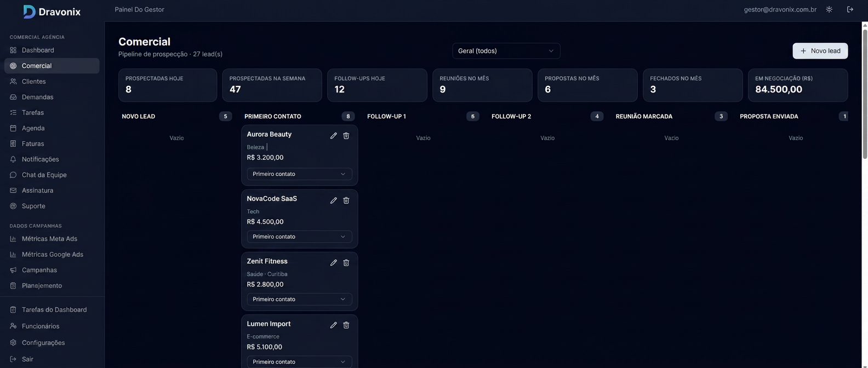Click the Saúde · Curitiba label on Zenit Fitness

pyautogui.click(x=267, y=274)
